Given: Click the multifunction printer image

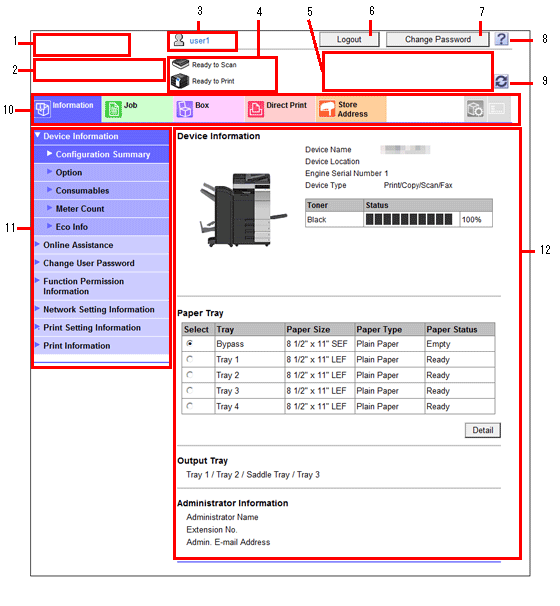Looking at the screenshot, I should pos(242,209).
